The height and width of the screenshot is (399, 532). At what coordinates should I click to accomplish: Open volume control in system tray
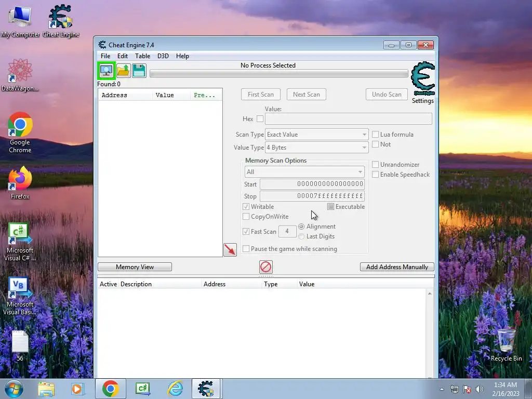click(x=480, y=390)
